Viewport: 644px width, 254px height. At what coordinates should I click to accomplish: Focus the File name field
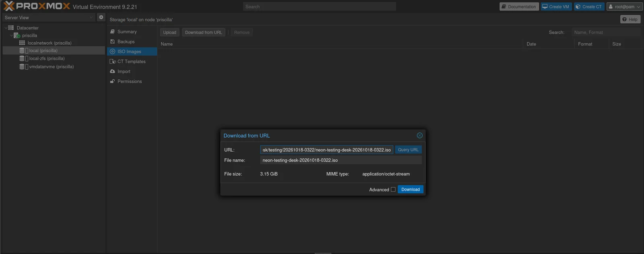click(341, 160)
